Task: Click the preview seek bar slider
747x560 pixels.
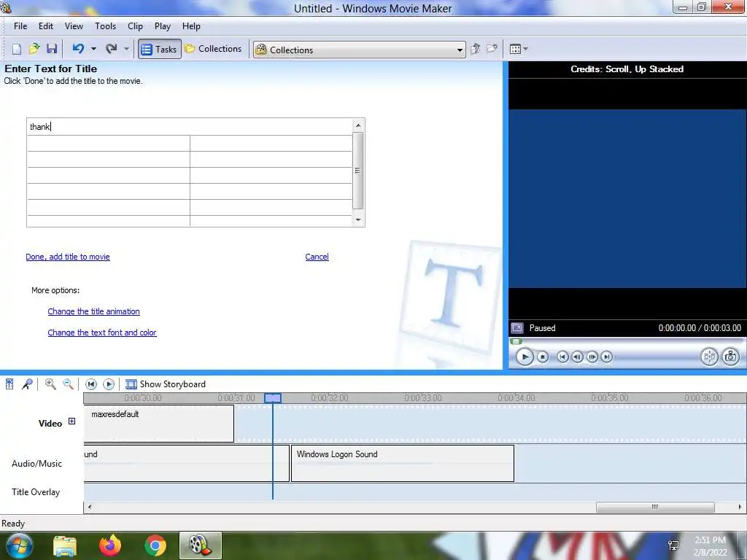Action: point(516,341)
